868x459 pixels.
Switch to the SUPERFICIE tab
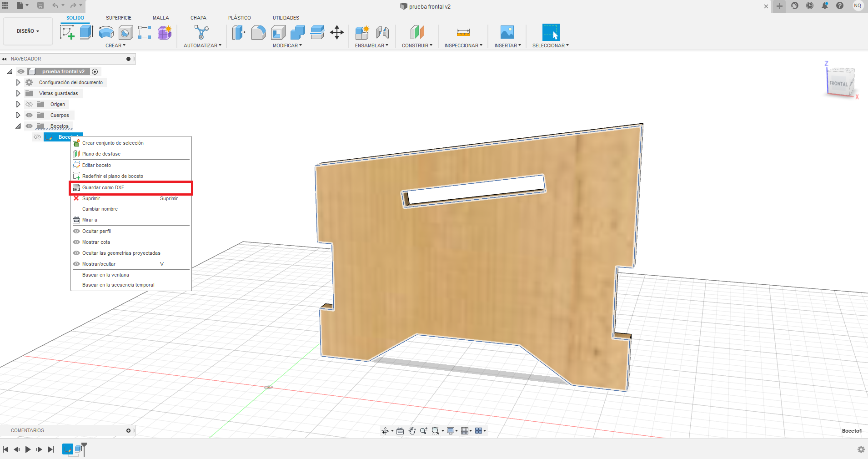coord(118,18)
